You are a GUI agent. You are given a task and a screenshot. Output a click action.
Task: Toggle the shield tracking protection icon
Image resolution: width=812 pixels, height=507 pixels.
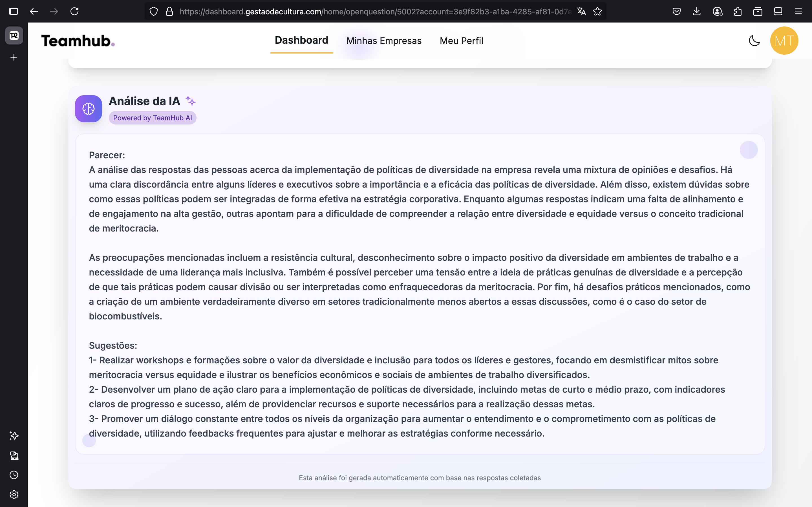(154, 11)
